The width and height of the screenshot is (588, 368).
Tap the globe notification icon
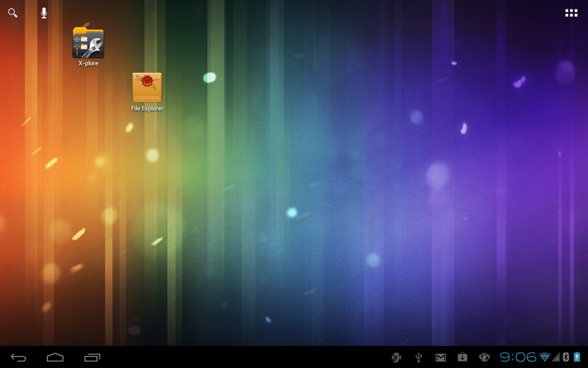[484, 358]
